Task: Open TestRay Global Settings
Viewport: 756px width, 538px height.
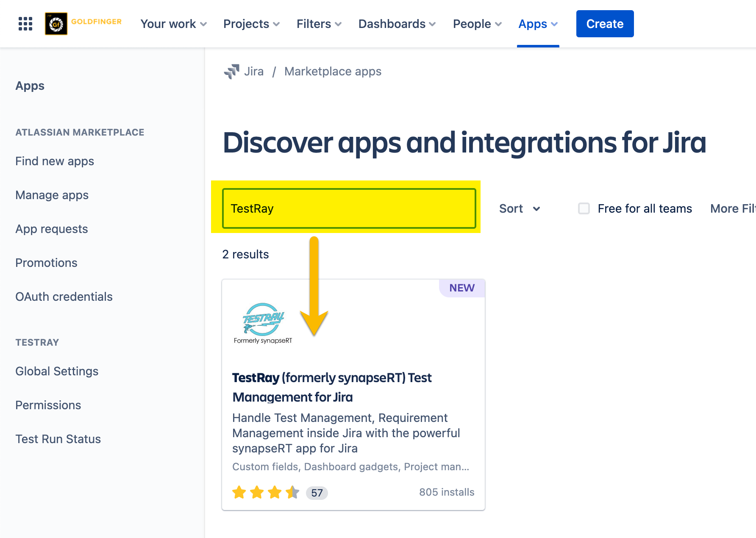Action: pos(57,371)
